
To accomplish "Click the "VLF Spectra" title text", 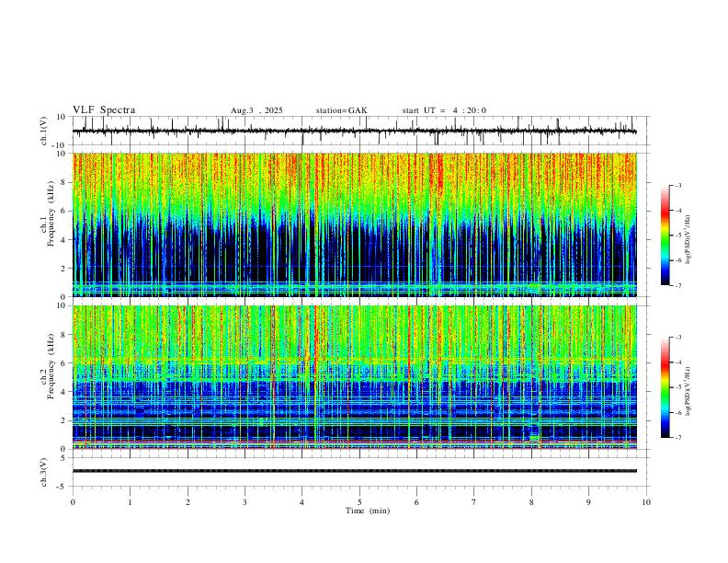I will [104, 110].
